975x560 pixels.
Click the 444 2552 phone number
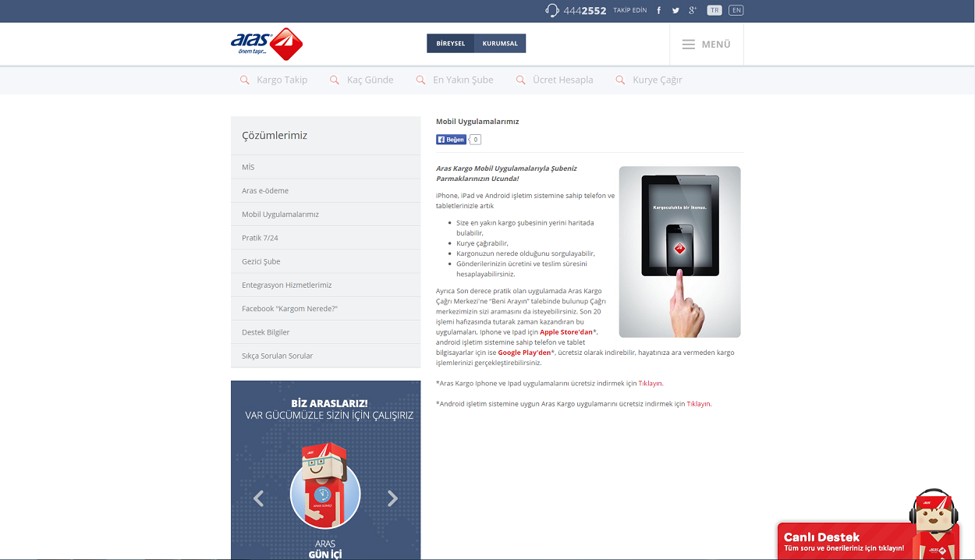point(584,10)
